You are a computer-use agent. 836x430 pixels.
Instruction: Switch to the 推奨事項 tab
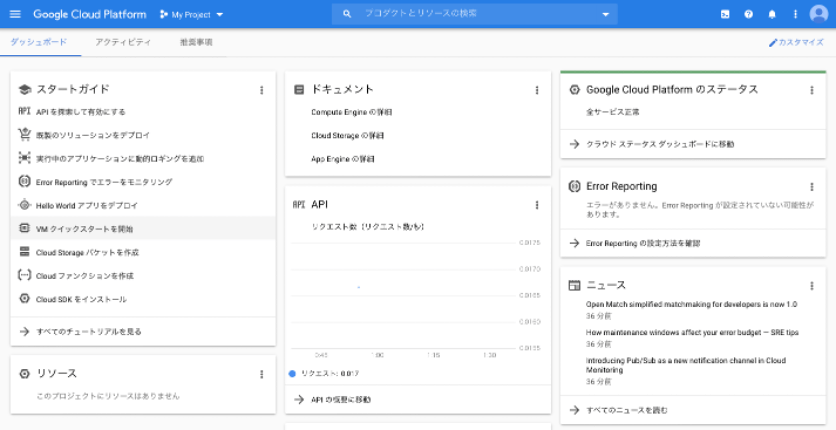196,42
